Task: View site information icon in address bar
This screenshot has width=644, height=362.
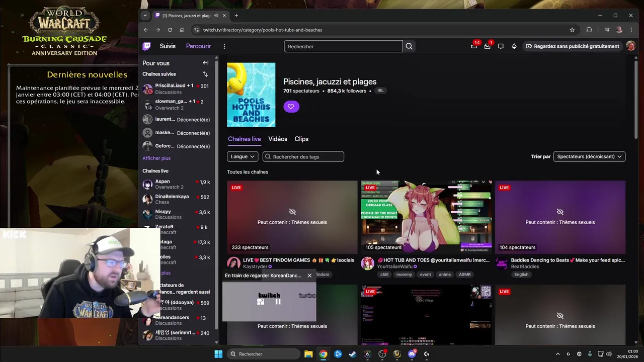Action: coord(196,30)
